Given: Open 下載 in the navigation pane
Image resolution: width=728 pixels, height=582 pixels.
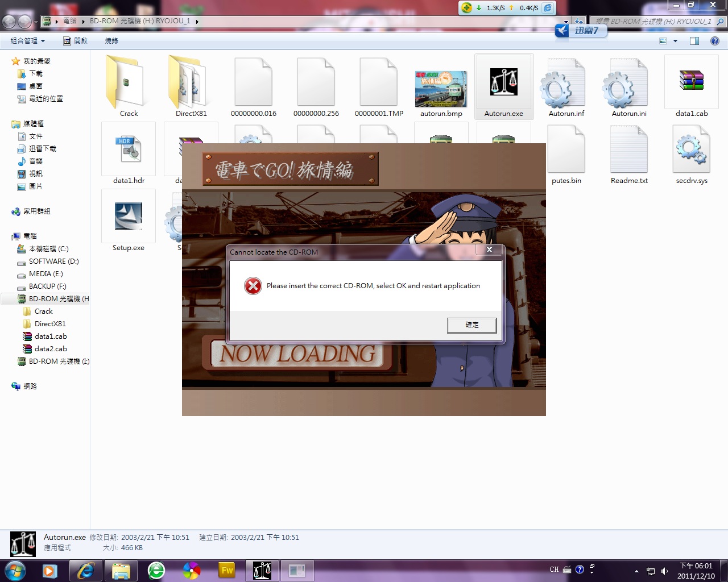Looking at the screenshot, I should pyautogui.click(x=30, y=74).
